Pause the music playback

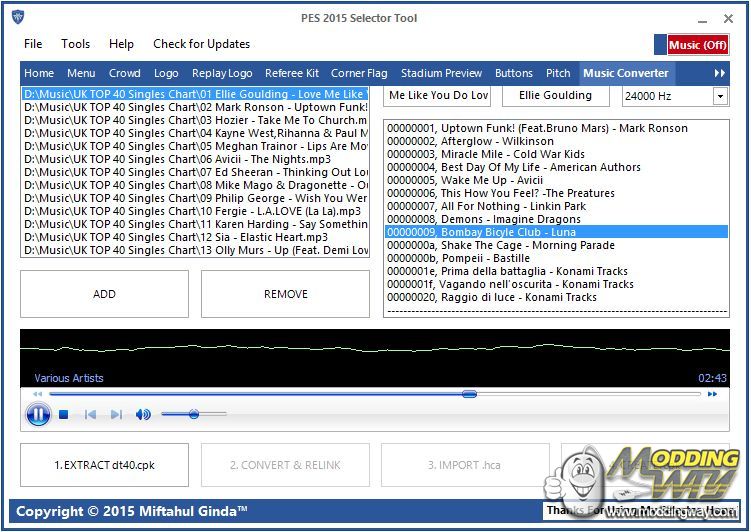coord(38,414)
